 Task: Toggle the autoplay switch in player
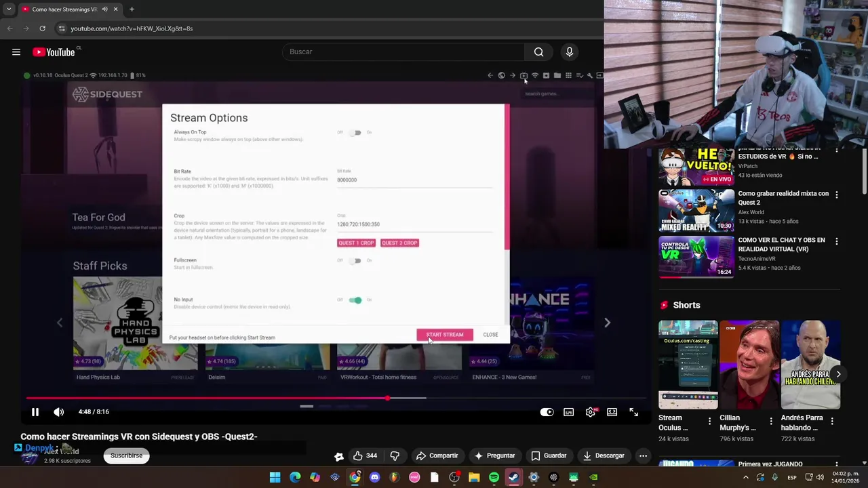547,412
